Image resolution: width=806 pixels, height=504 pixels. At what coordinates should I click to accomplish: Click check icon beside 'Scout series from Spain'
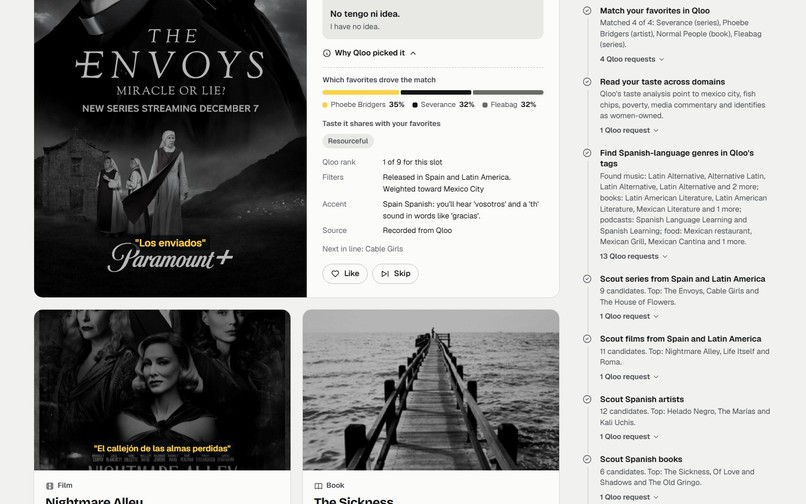(x=587, y=279)
